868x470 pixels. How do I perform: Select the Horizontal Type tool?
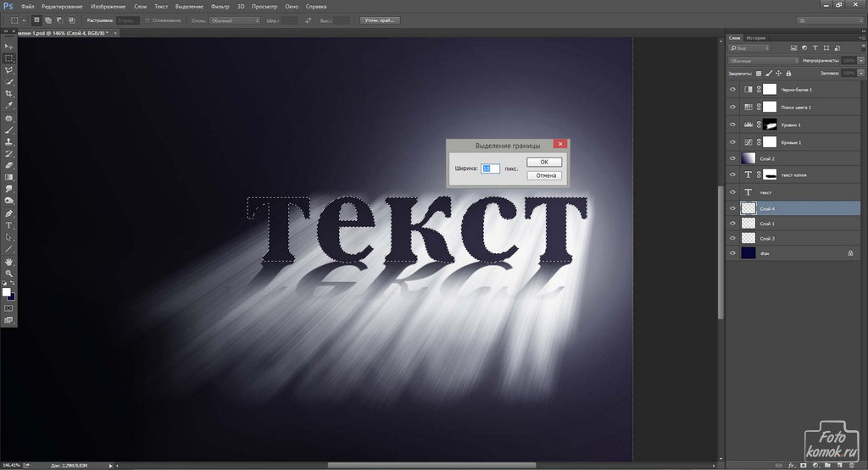(9, 225)
